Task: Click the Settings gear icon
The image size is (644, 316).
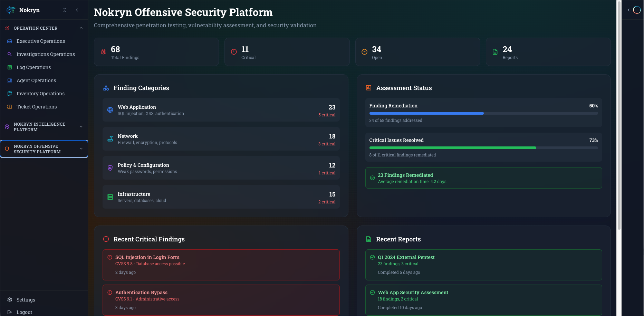Action: [10, 300]
